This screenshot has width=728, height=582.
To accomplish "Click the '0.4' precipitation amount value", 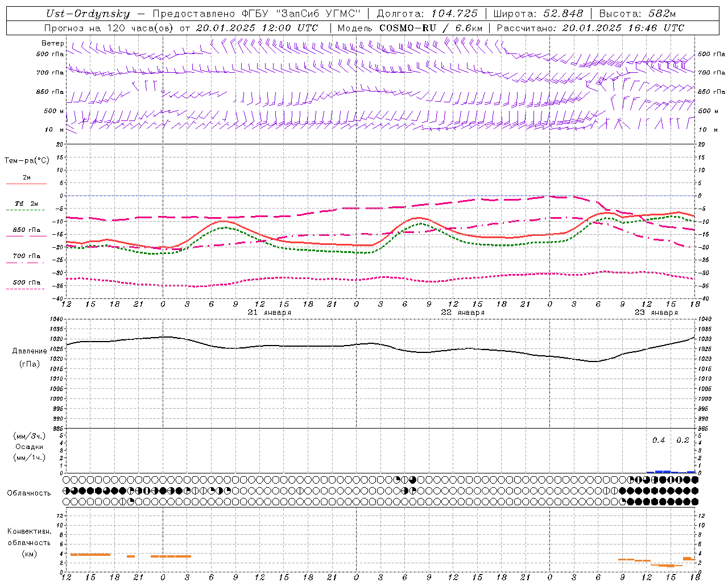I will click(x=659, y=440).
